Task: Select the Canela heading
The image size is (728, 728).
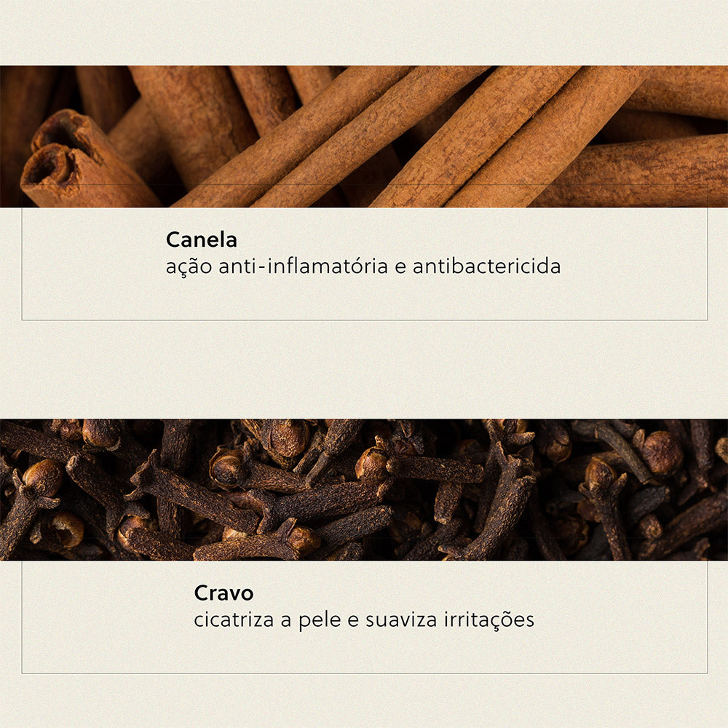Action: 202,240
